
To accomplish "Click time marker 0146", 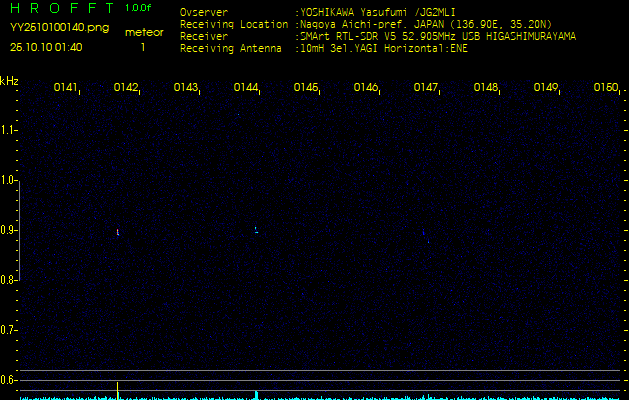I will click(365, 87).
